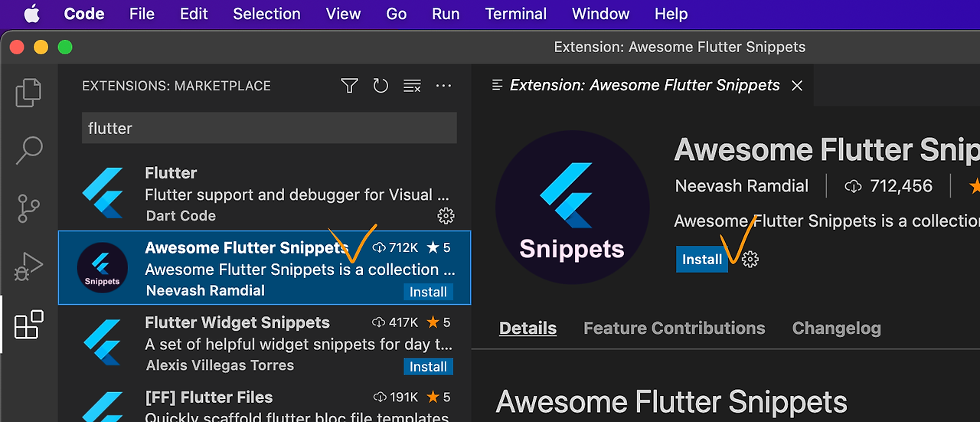Click the Dart Code publisher name

tap(181, 216)
